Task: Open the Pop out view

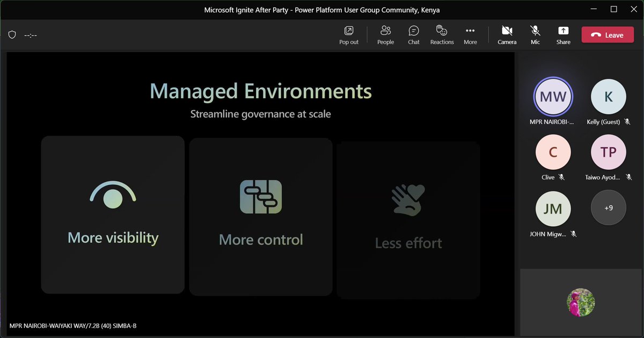Action: coord(349,35)
